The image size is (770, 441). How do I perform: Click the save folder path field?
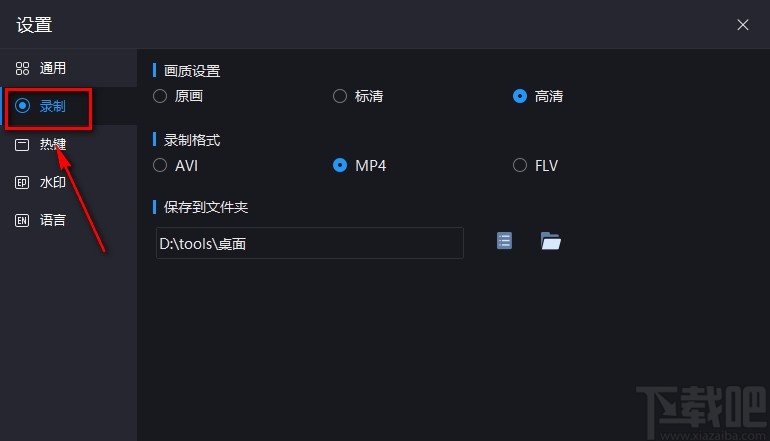[309, 243]
